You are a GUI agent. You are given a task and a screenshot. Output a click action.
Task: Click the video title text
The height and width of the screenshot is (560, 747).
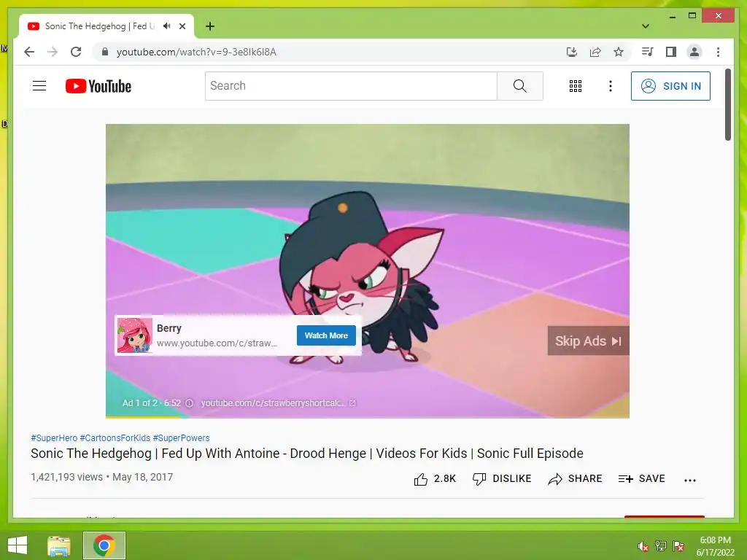307,454
